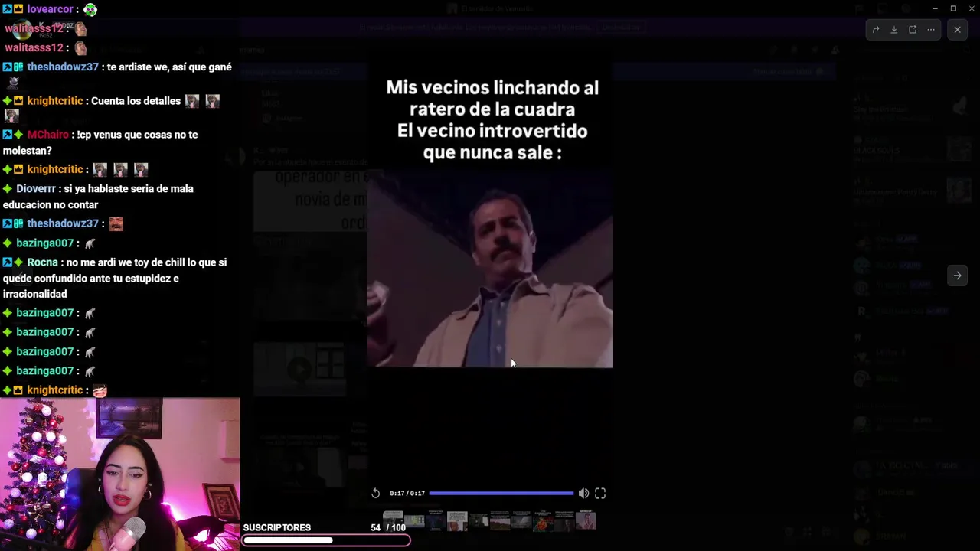Close the media viewer with the X button
This screenshot has height=551, width=980.
(957, 30)
